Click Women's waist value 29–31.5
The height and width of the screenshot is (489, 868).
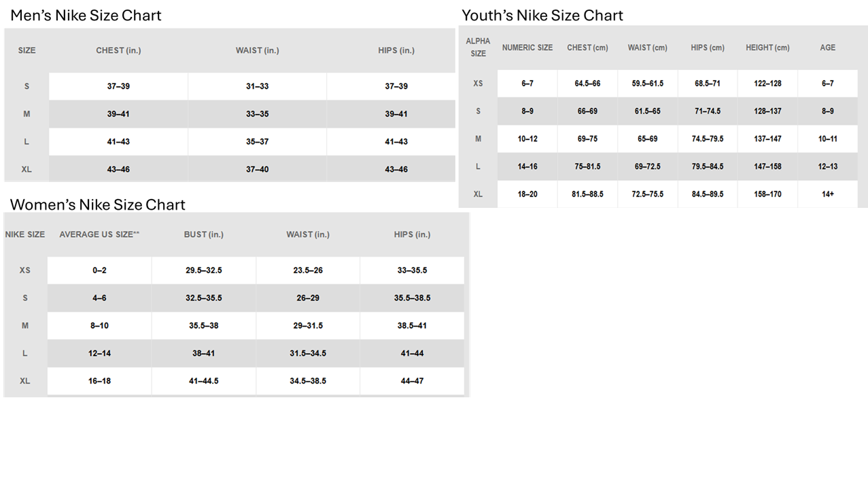308,326
